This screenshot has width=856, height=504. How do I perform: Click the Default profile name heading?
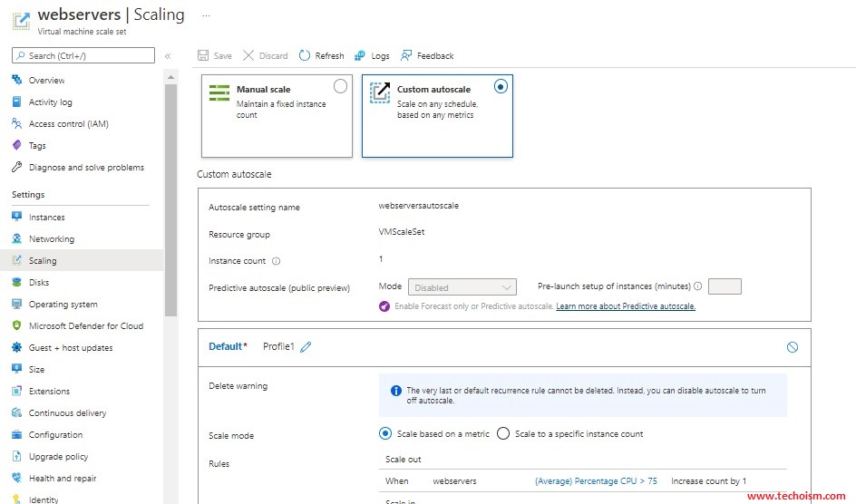(x=228, y=346)
